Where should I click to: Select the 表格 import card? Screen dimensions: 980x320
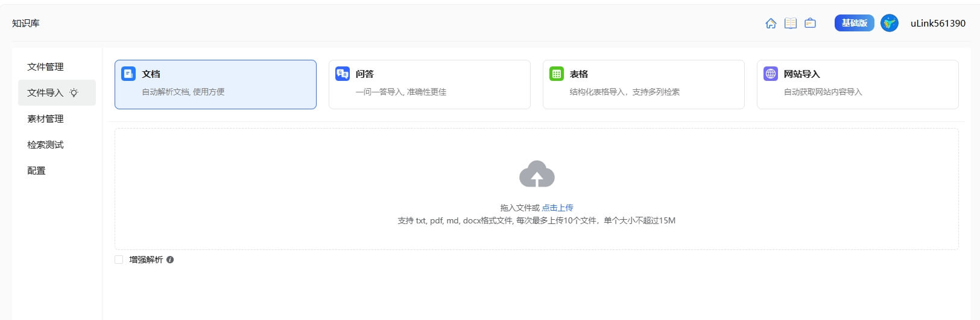tap(643, 85)
